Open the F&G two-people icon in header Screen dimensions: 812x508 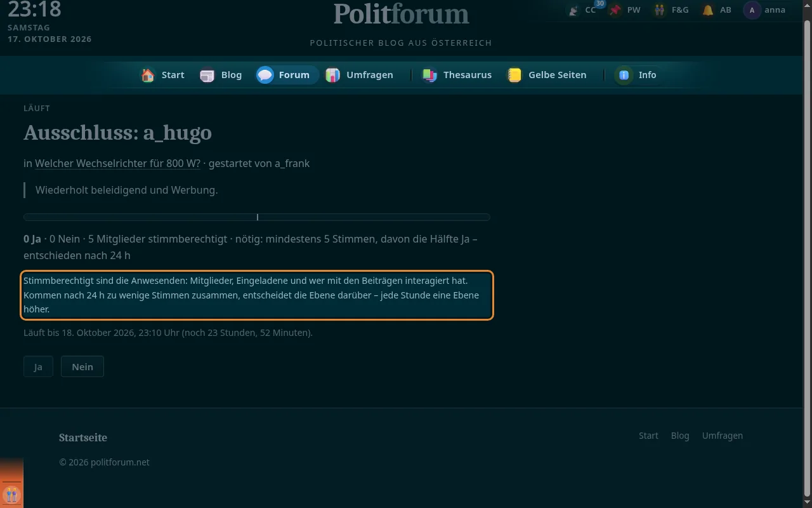[x=660, y=10]
